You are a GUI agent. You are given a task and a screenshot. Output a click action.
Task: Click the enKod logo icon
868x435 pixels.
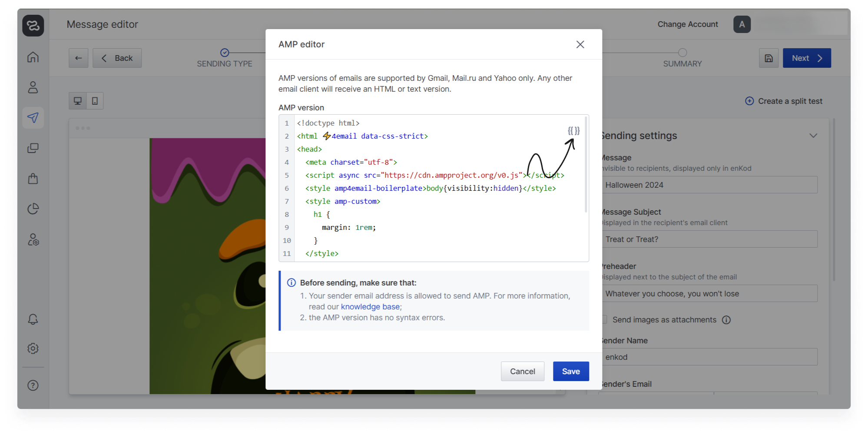(33, 25)
